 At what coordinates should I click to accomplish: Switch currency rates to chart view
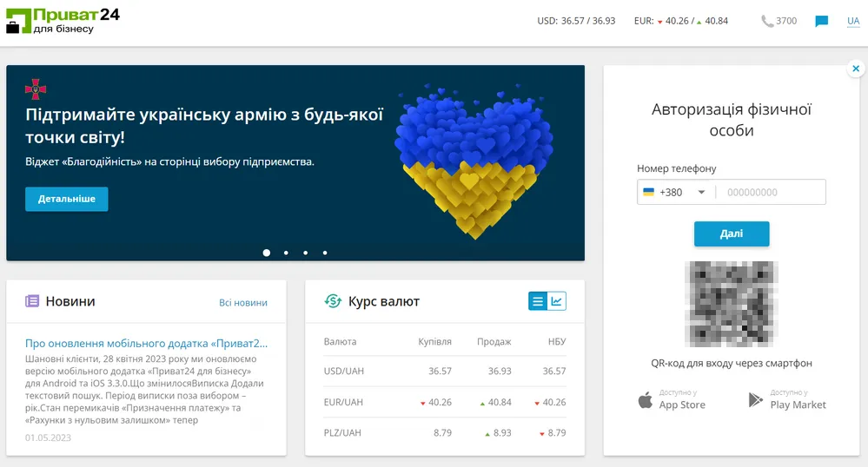point(557,301)
